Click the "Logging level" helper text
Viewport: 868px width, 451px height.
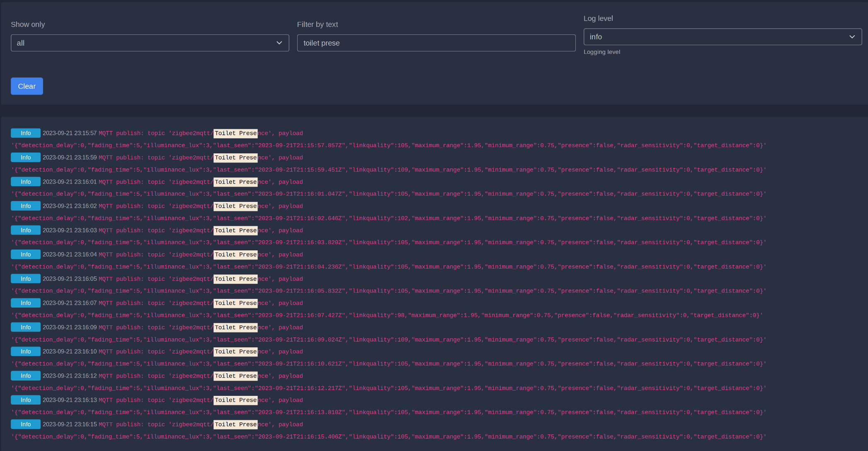click(x=602, y=52)
